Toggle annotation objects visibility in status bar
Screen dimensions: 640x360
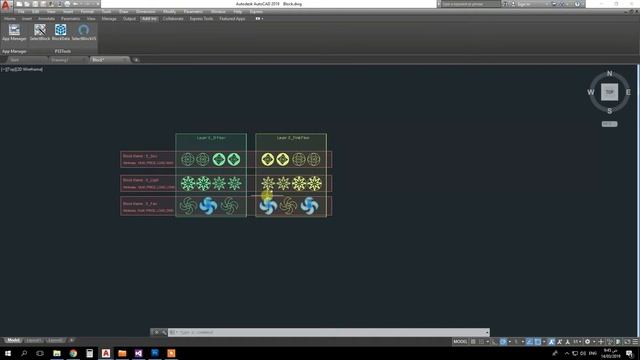click(551, 342)
